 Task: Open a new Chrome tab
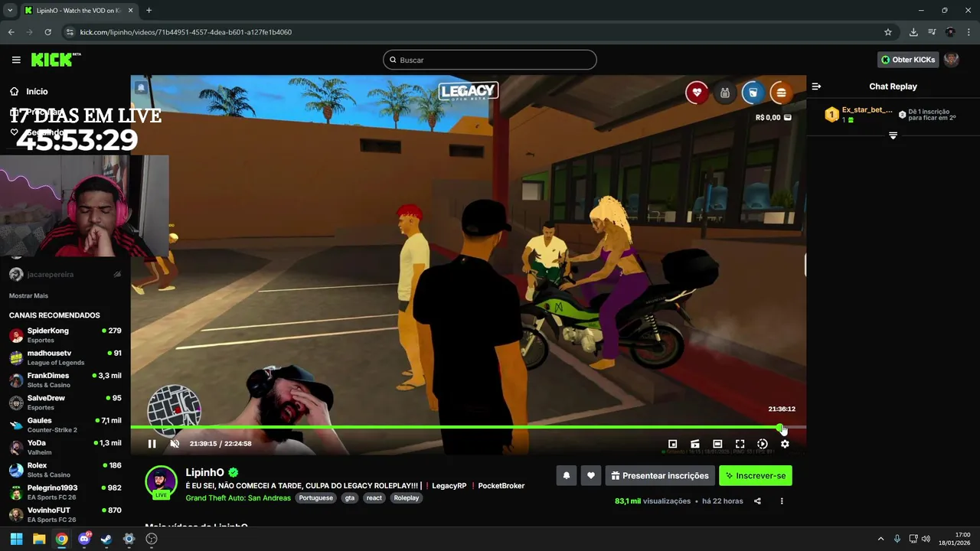tap(149, 11)
